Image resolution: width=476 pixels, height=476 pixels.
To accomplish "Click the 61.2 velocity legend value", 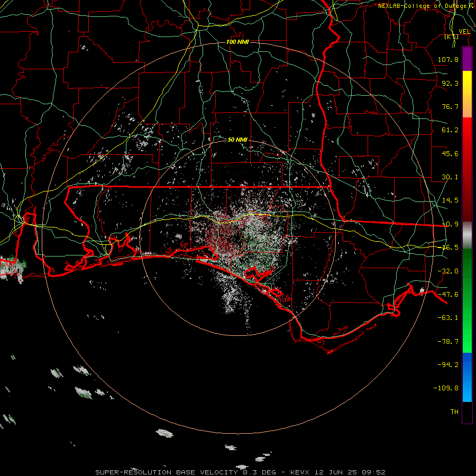I will click(450, 130).
